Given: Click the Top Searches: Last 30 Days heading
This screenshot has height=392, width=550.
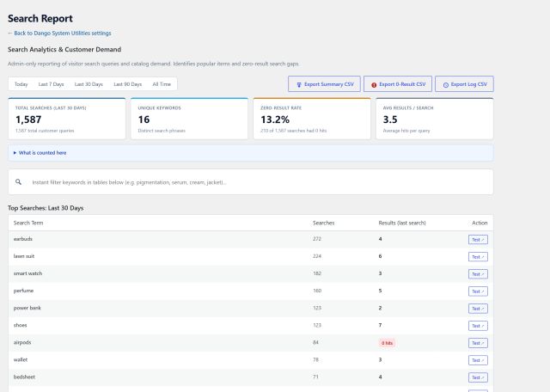Looking at the screenshot, I should point(46,208).
